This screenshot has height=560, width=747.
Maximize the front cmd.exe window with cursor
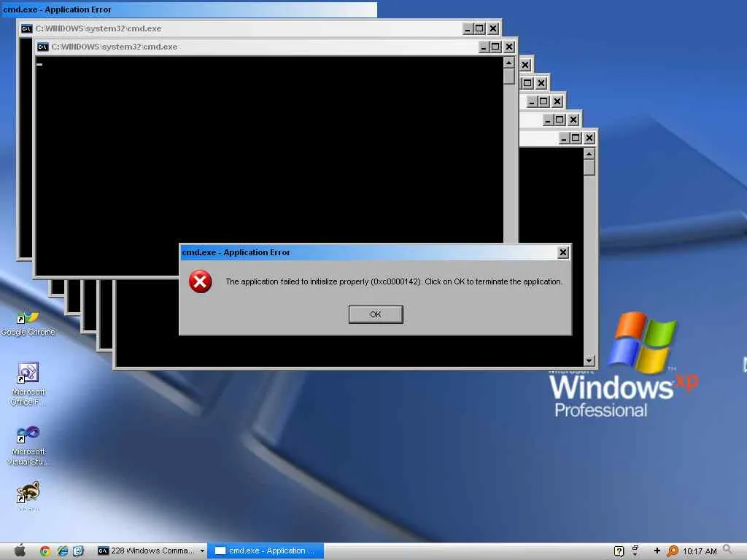click(495, 47)
